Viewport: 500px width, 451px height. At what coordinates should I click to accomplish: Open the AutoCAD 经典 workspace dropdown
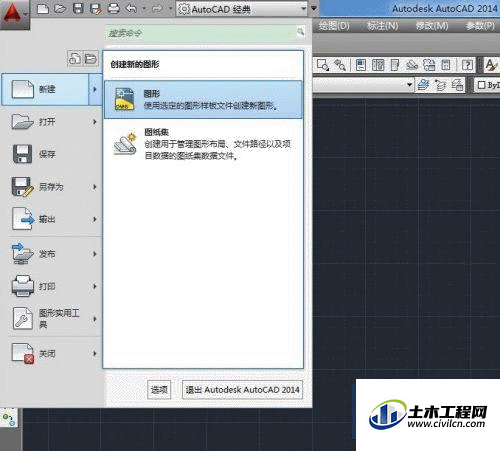(242, 9)
